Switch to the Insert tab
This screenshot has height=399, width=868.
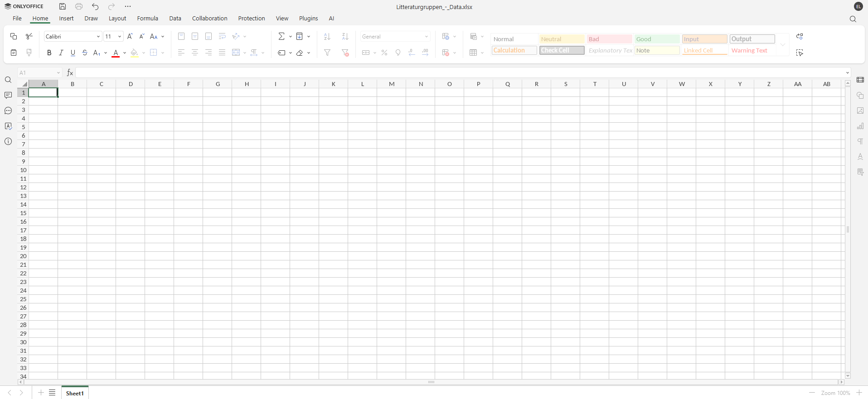[66, 18]
